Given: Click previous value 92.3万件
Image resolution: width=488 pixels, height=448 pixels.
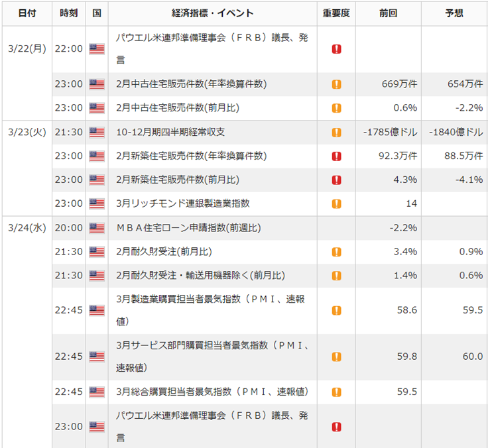Looking at the screenshot, I should pyautogui.click(x=398, y=156).
